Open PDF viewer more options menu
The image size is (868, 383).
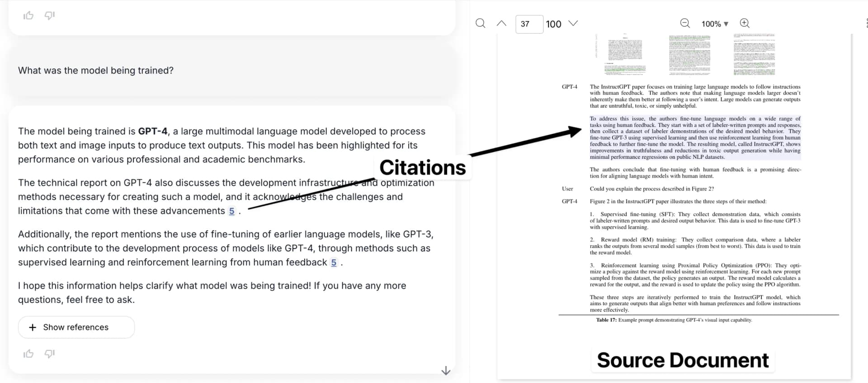click(866, 24)
